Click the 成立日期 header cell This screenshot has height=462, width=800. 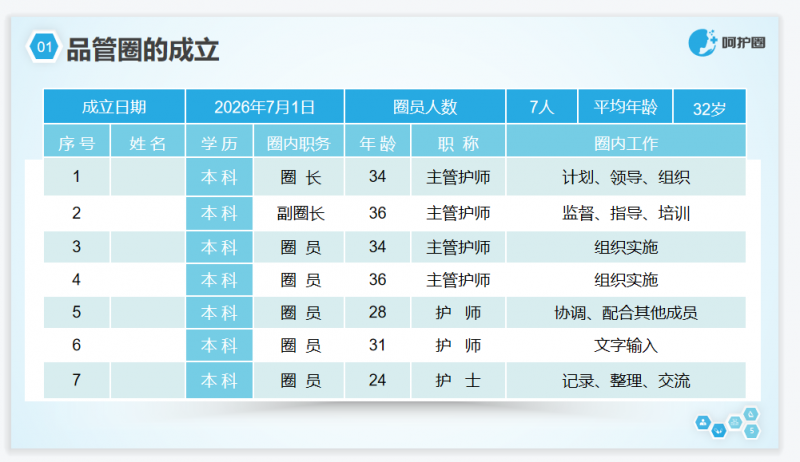114,107
